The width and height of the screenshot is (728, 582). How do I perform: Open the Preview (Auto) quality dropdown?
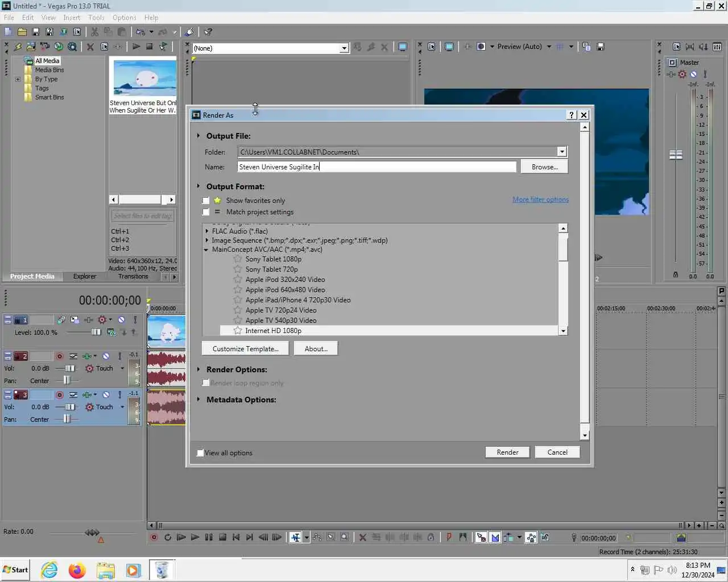tap(549, 47)
